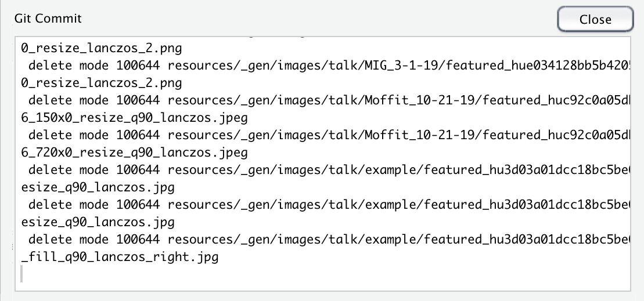Image resolution: width=644 pixels, height=301 pixels.
Task: Click the _fill_q90_lanczos_right.jpg line
Action: [x=120, y=258]
